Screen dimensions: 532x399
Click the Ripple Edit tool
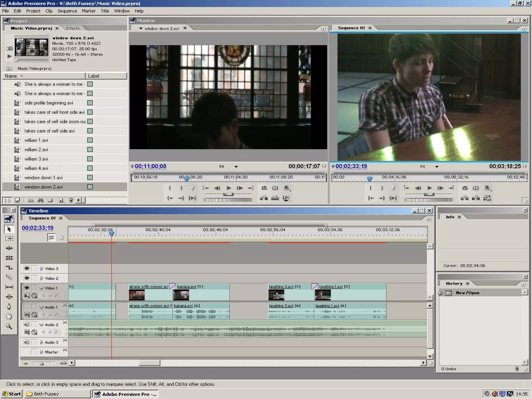point(9,248)
